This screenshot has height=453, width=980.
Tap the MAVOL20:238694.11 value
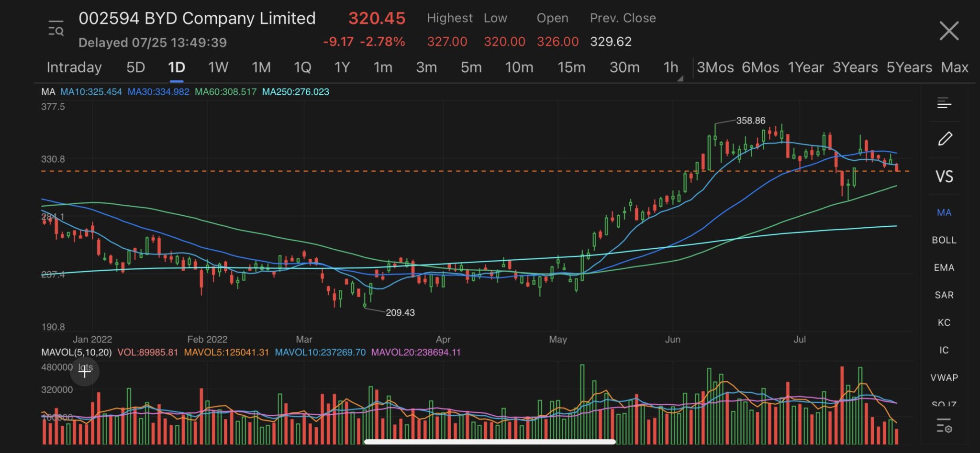click(x=416, y=353)
